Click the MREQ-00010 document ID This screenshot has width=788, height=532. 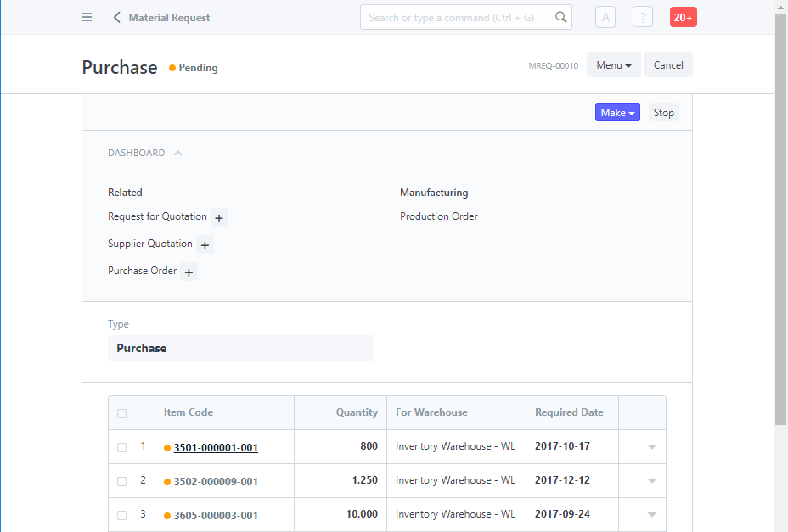pyautogui.click(x=554, y=66)
